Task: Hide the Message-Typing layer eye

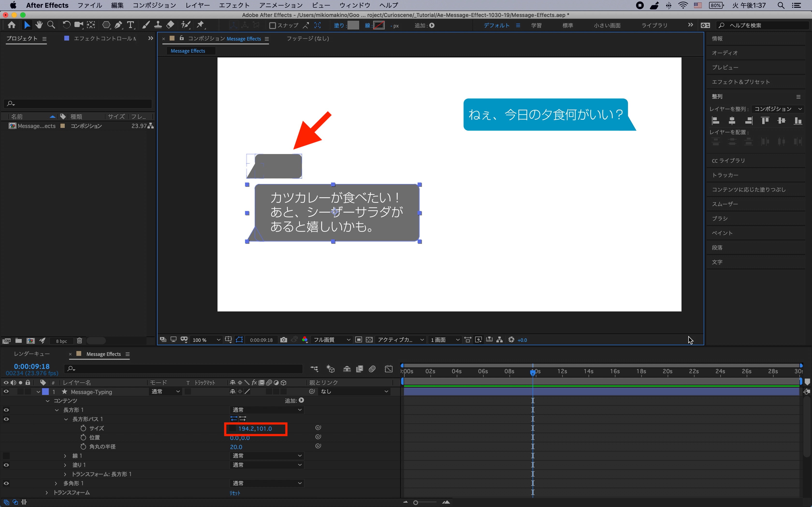Action: [6, 391]
